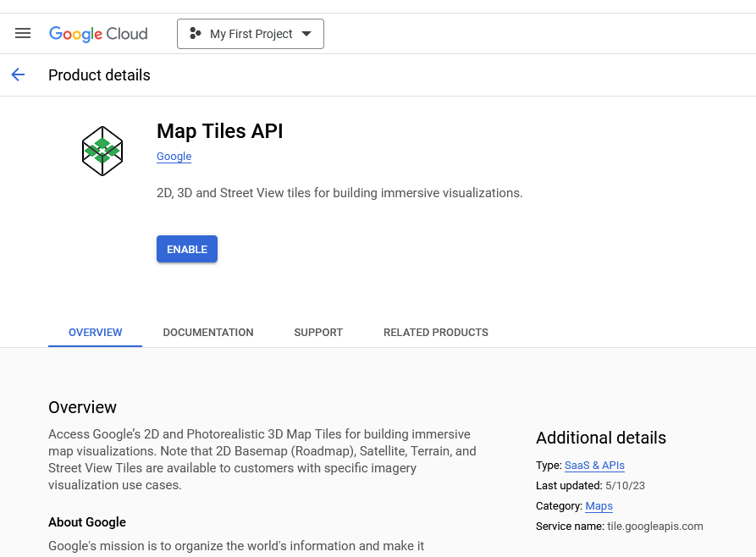The height and width of the screenshot is (557, 756).
Task: Select the service name tile.googleapis.com
Action: pos(654,527)
